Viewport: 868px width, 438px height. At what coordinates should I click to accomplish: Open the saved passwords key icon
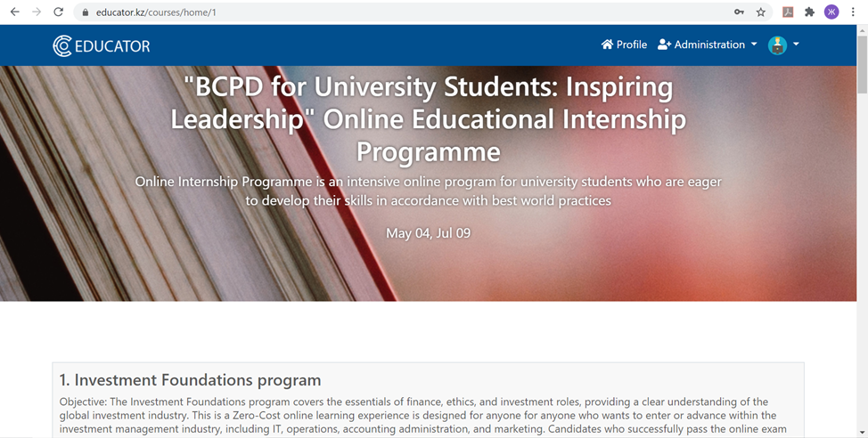pos(739,12)
